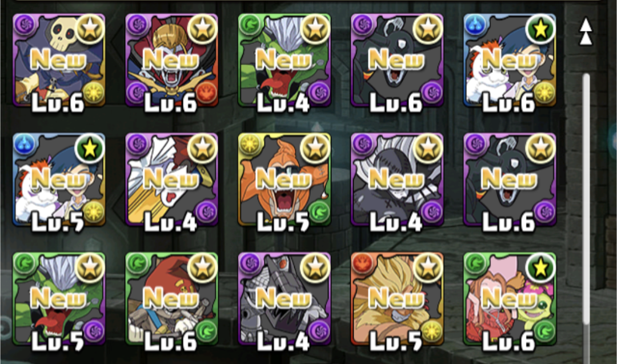Choose the girl with green plant partner card
617x364 pixels.
(510, 299)
